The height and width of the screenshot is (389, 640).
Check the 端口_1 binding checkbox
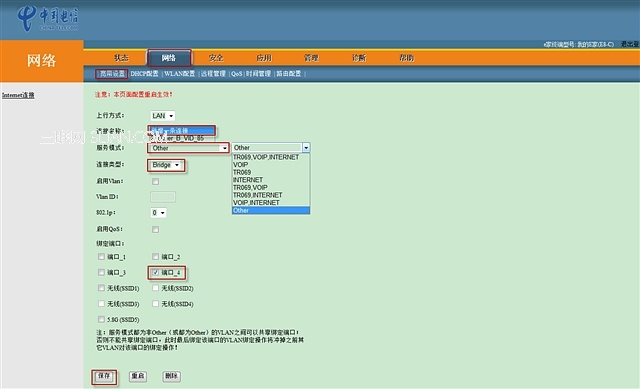101,257
